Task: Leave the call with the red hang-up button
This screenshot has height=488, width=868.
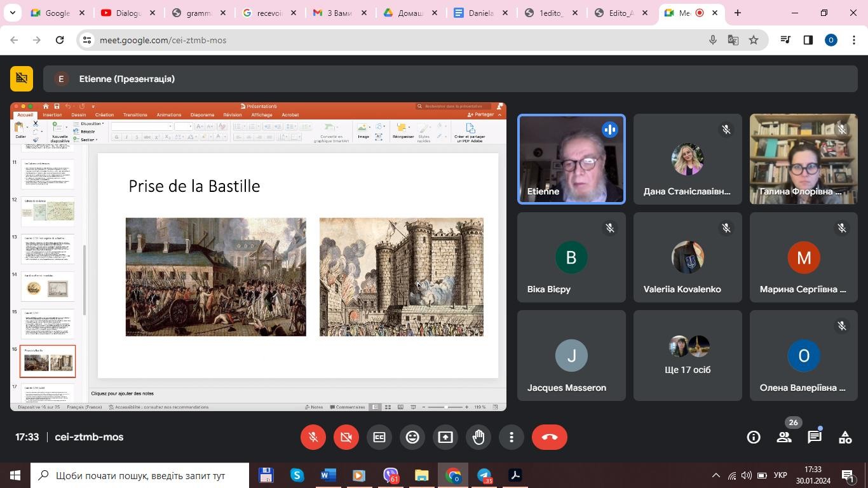Action: point(550,437)
